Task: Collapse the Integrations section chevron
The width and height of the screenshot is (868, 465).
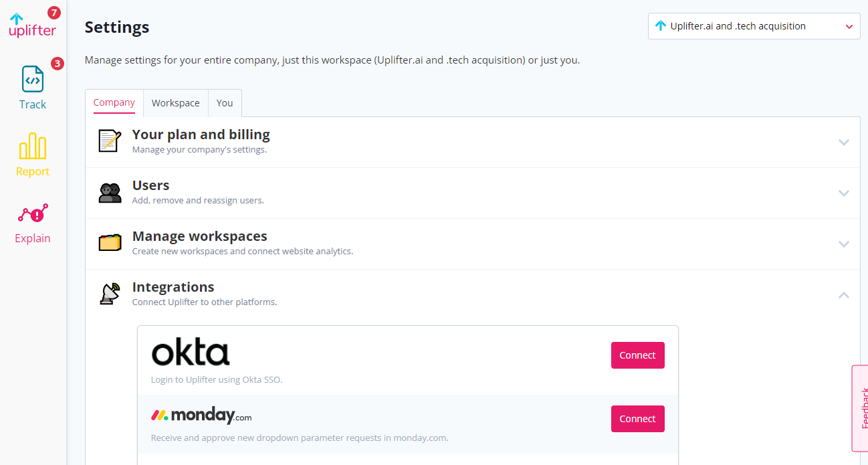Action: (844, 295)
